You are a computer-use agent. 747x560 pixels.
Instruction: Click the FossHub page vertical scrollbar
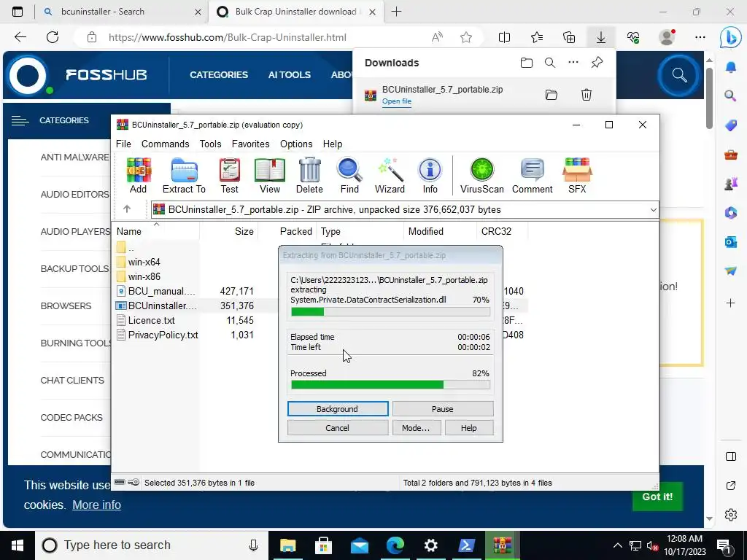709,98
